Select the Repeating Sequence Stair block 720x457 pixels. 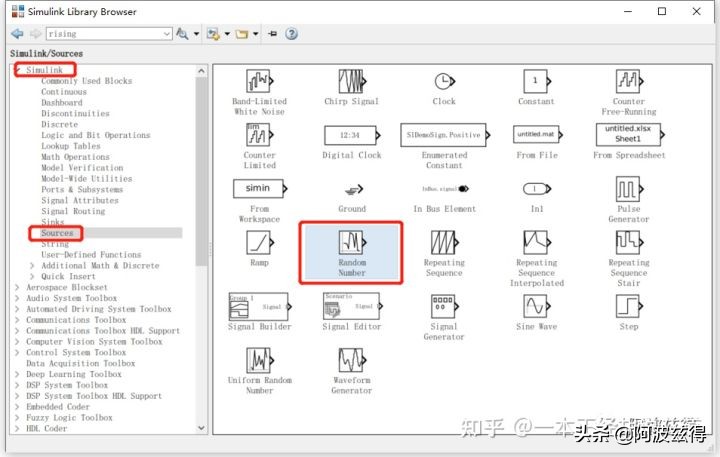(x=629, y=243)
